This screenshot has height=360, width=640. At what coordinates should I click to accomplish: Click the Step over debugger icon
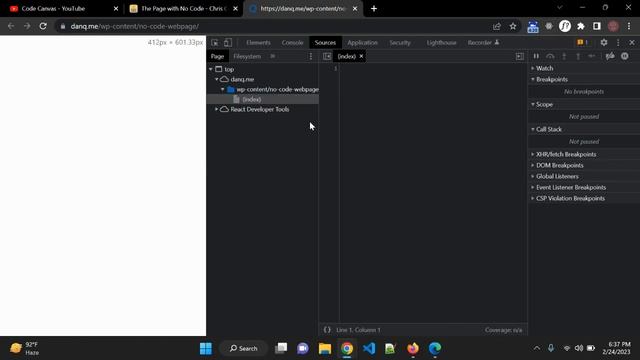[x=550, y=56]
